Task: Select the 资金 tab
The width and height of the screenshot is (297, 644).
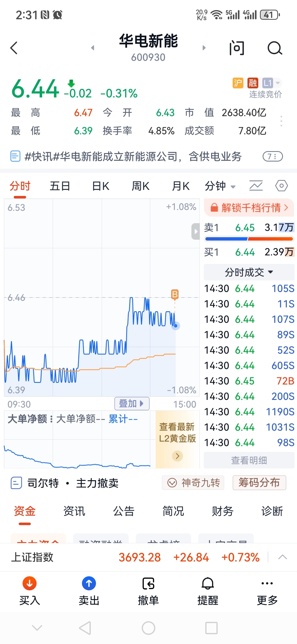Action: coord(25,511)
